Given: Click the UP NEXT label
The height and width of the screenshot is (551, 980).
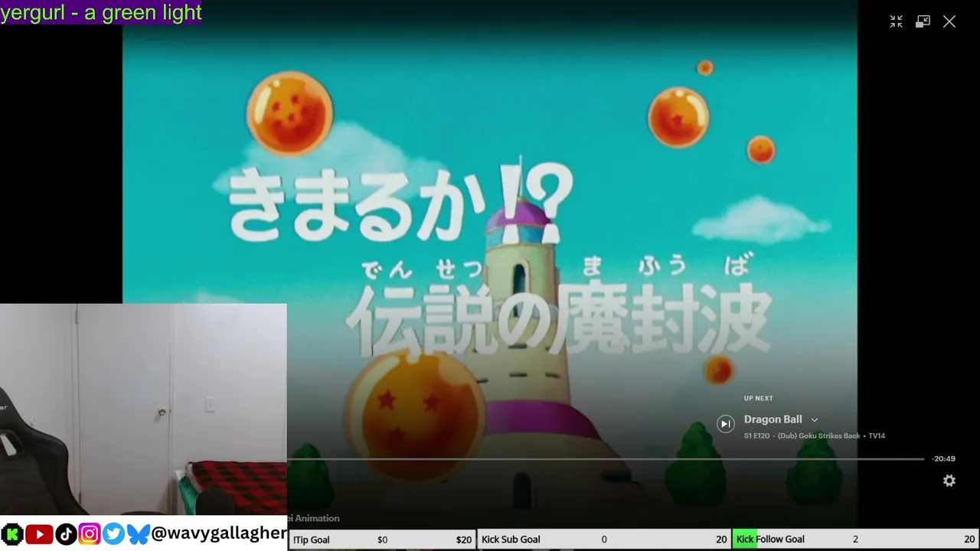Looking at the screenshot, I should click(x=758, y=398).
